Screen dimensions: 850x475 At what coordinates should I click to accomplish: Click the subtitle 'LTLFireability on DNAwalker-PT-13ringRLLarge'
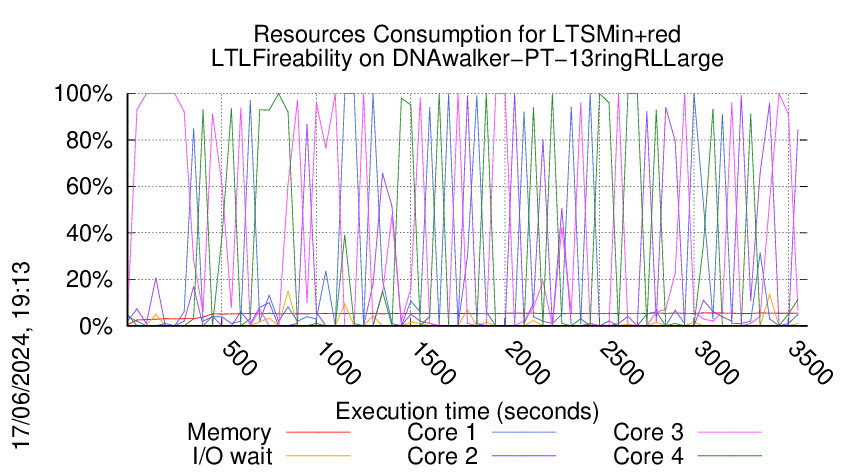point(467,59)
